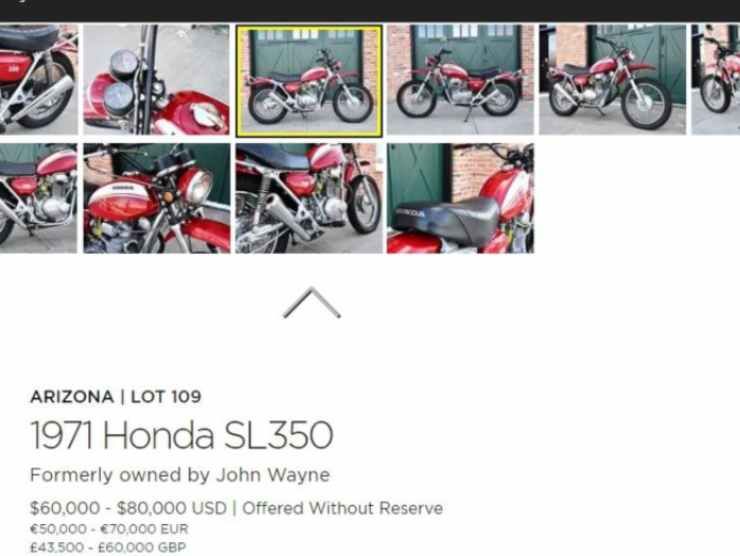Click the dark header bar at top
The width and height of the screenshot is (740, 556).
pos(370,10)
